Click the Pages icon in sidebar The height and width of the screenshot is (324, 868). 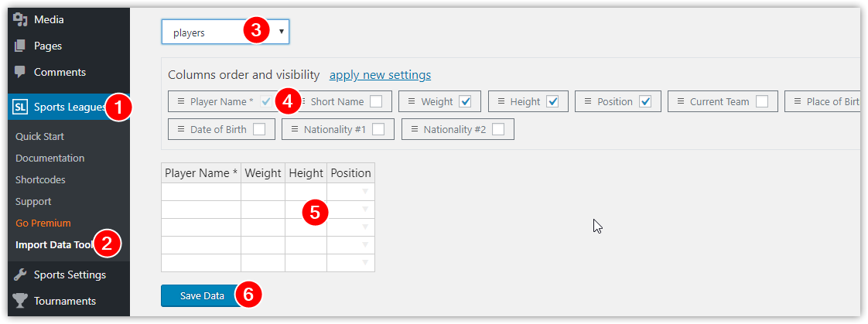click(20, 46)
